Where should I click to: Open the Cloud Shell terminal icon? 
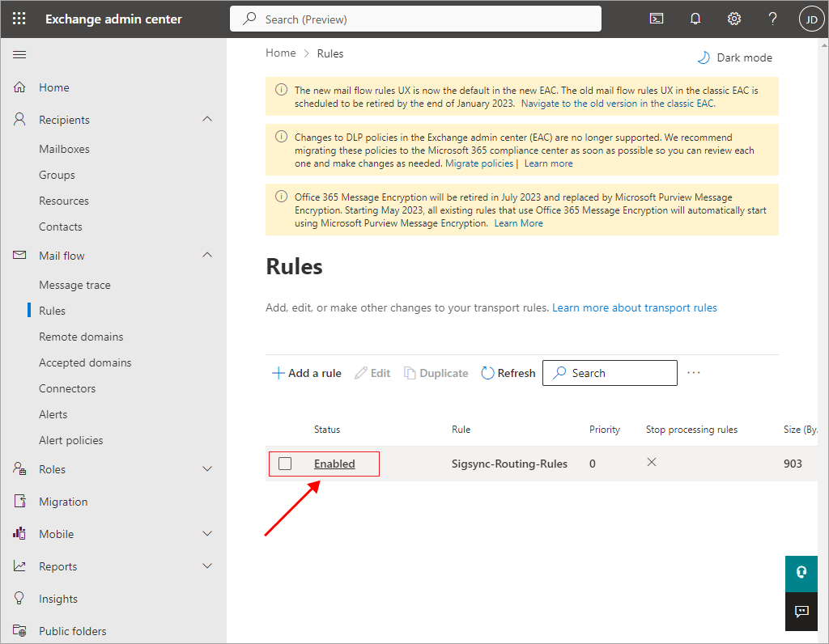656,19
